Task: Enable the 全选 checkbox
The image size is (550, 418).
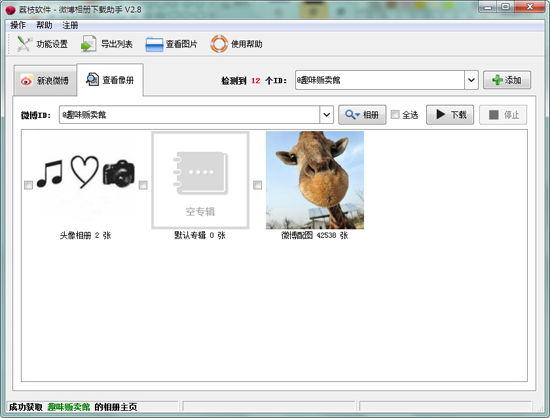Action: [x=395, y=115]
